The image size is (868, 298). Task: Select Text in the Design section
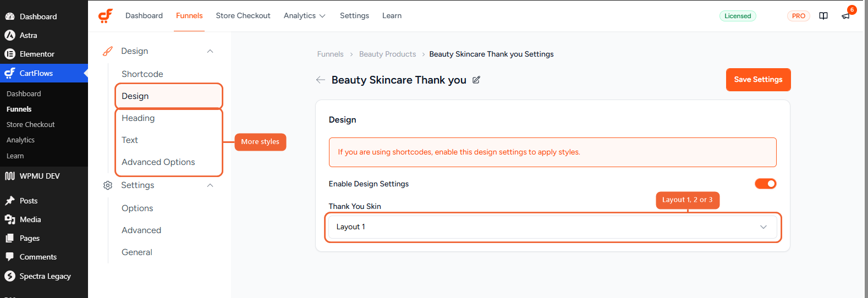[x=130, y=140]
